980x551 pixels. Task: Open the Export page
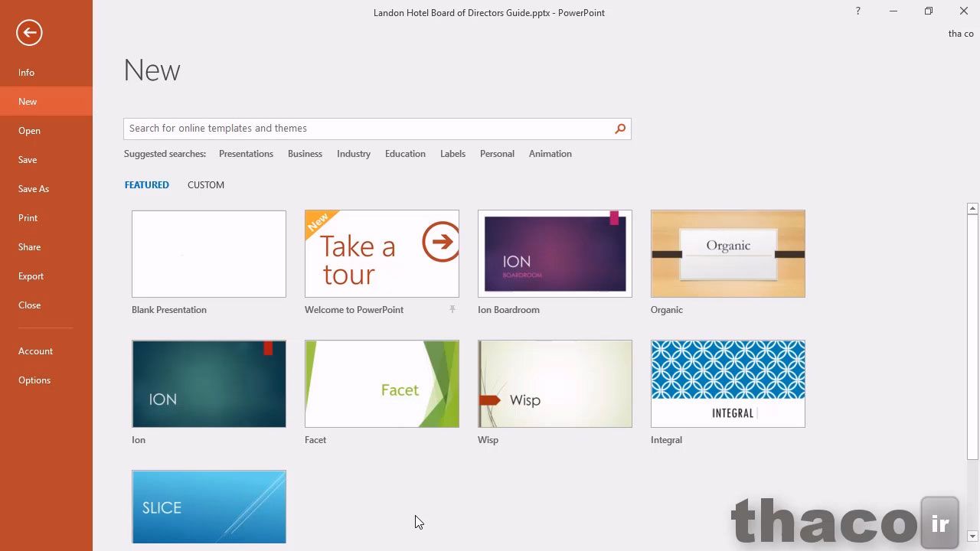[46, 276]
